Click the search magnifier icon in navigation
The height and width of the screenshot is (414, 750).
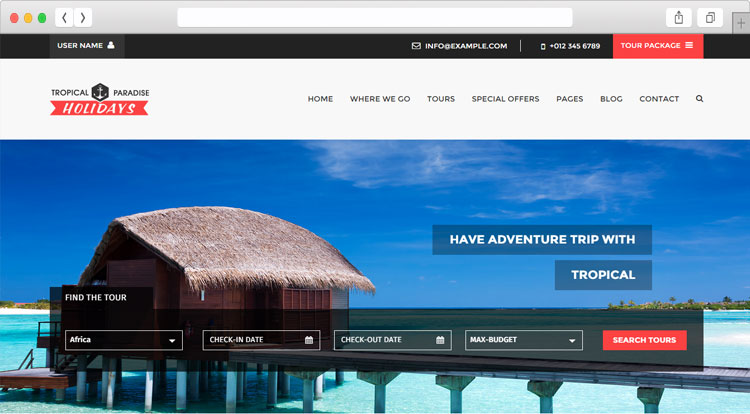point(699,98)
